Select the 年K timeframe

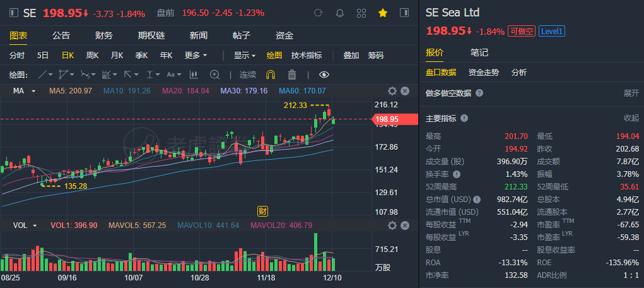pos(167,55)
